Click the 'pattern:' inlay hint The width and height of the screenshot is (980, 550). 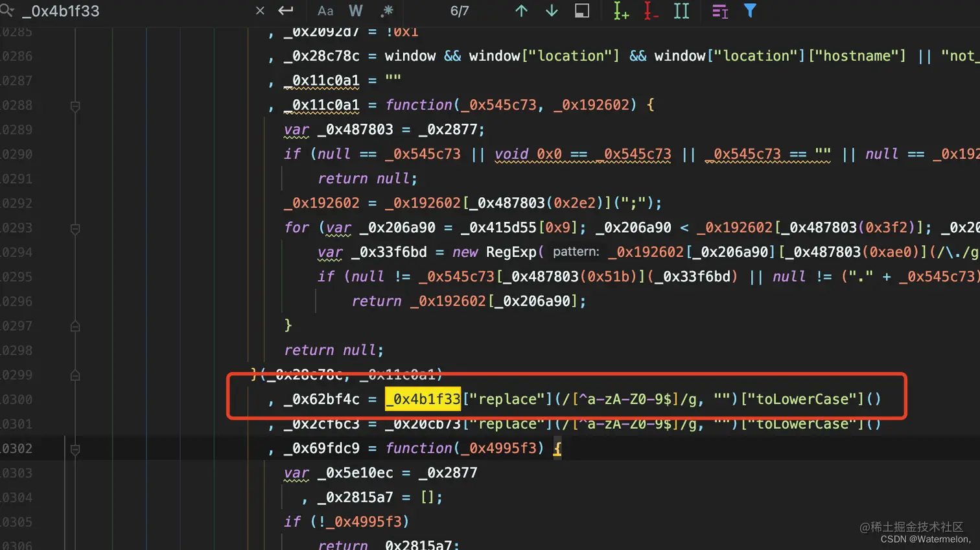click(576, 252)
